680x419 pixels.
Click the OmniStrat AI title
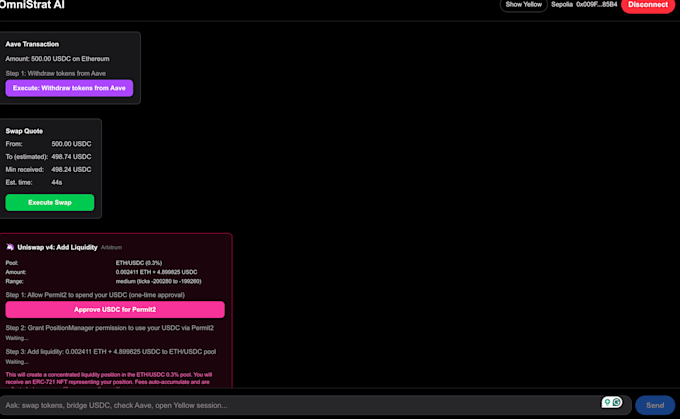point(32,5)
